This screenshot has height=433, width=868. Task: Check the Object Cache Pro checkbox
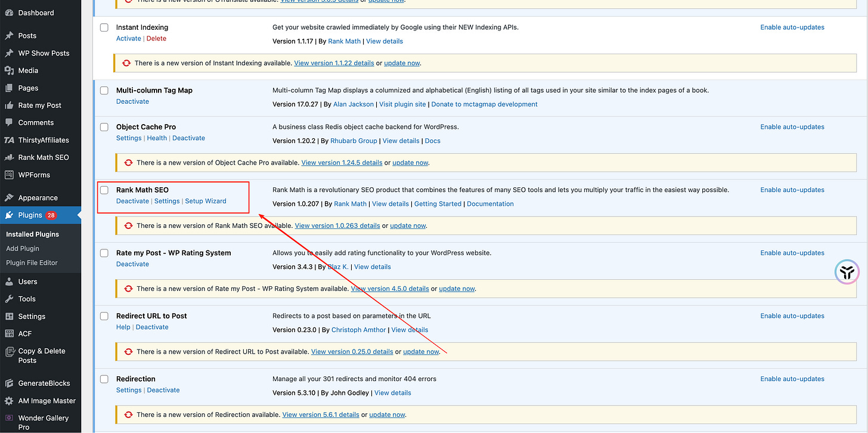[104, 127]
